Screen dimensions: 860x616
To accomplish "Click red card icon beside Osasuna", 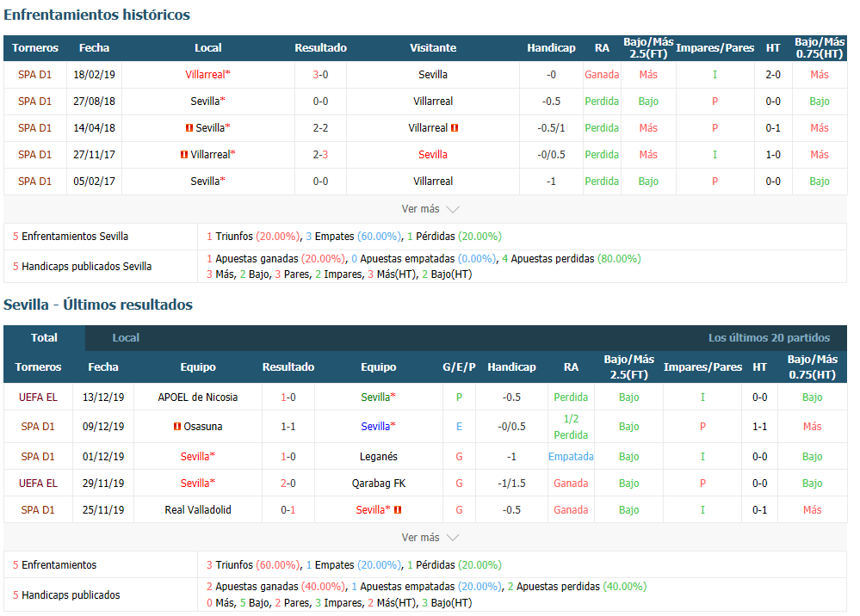I will pyautogui.click(x=177, y=427).
